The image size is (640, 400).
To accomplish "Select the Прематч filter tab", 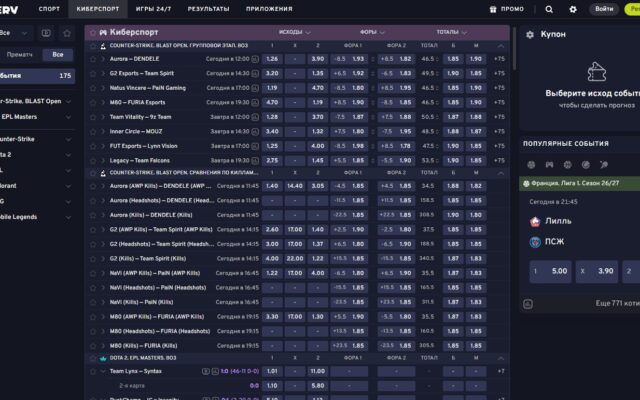I will tap(20, 55).
